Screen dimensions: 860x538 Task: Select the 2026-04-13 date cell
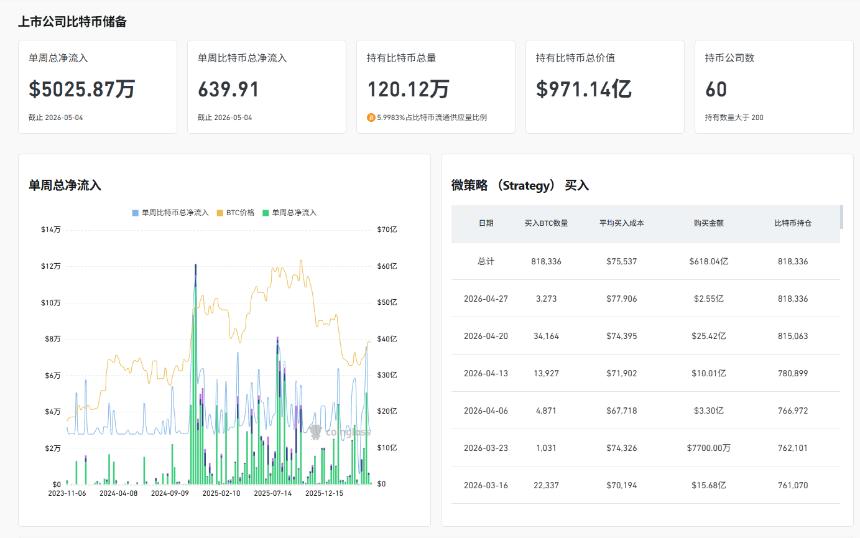click(486, 373)
